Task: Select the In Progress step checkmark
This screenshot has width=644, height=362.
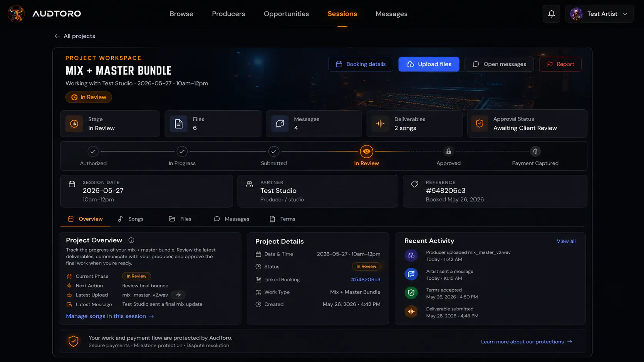Action: click(x=182, y=152)
